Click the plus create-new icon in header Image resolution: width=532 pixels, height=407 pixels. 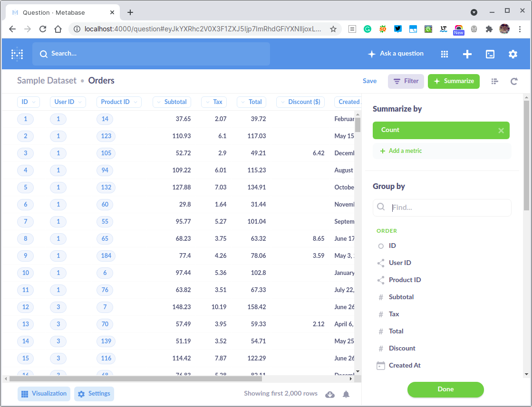coord(467,54)
